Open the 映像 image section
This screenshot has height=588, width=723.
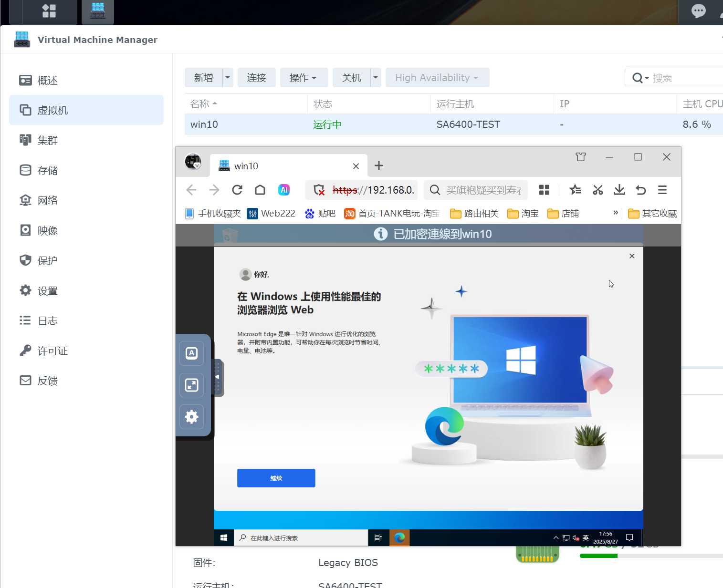coord(86,230)
